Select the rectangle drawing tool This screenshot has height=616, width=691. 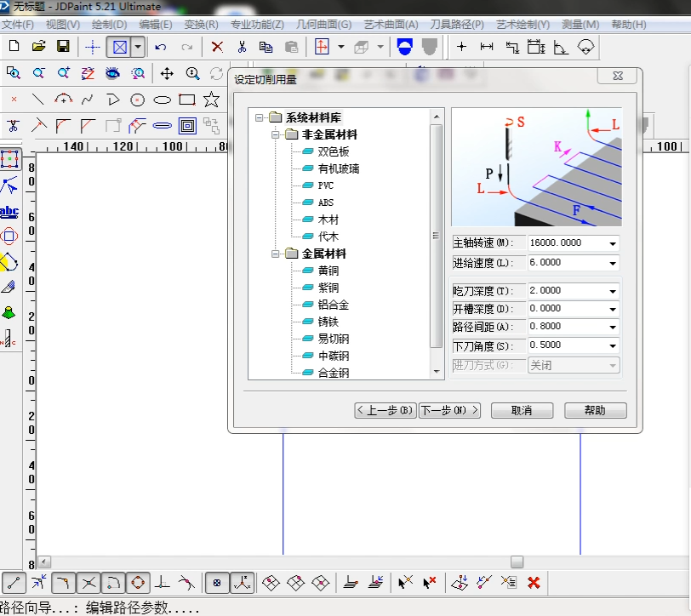click(186, 100)
